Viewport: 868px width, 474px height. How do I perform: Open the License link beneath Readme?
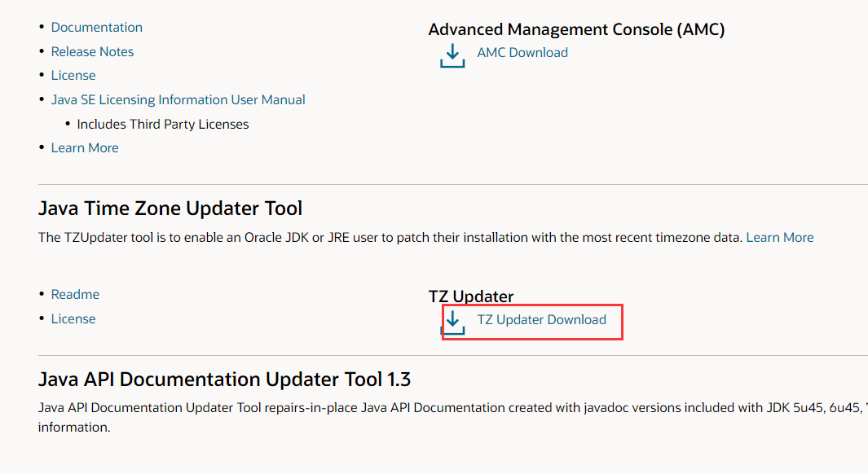(73, 319)
